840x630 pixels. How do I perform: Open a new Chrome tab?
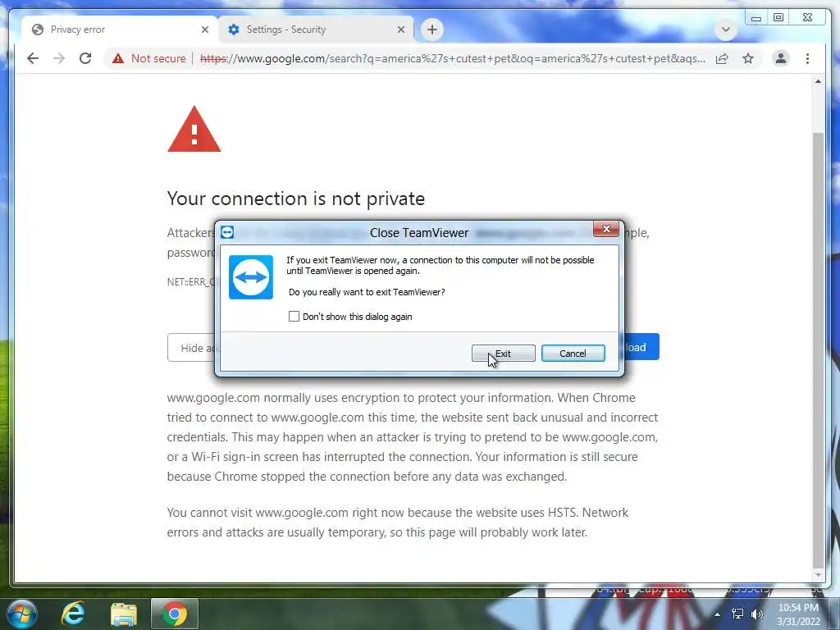432,30
